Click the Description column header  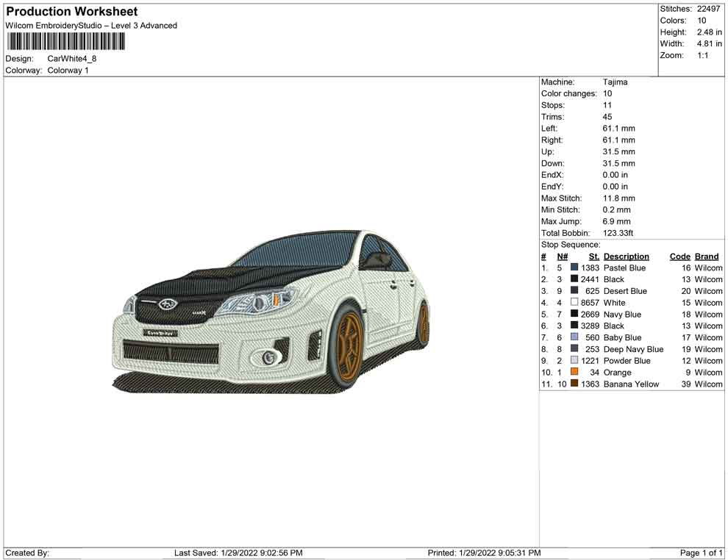[626, 256]
